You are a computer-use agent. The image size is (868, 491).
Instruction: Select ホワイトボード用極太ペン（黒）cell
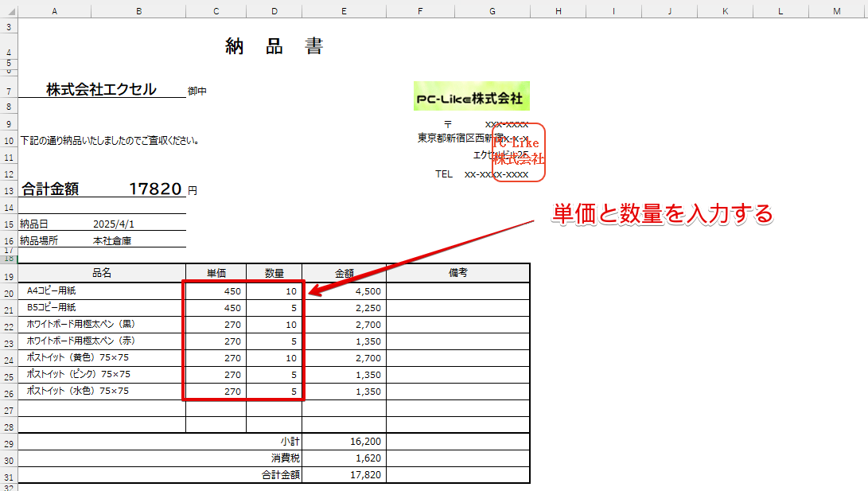pyautogui.click(x=102, y=324)
